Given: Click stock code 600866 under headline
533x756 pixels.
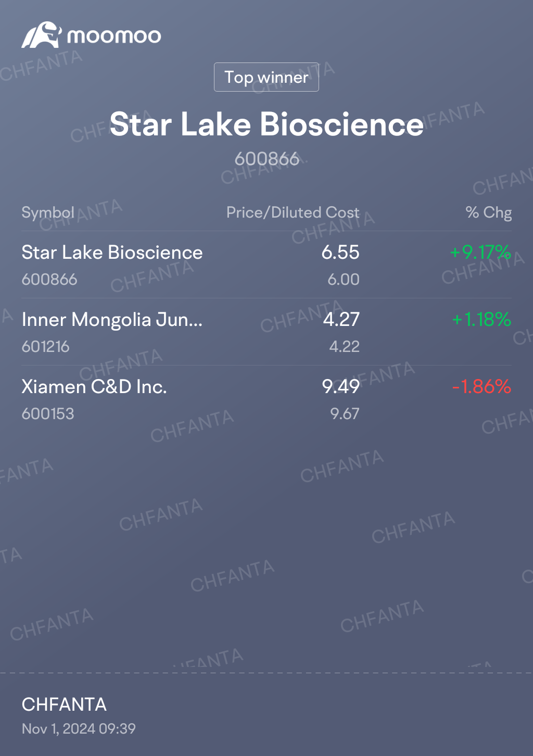Looking at the screenshot, I should tap(266, 159).
